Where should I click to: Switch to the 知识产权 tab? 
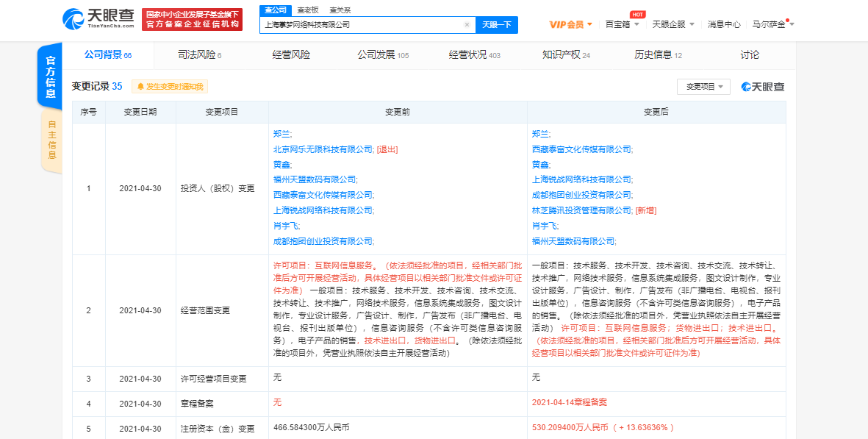[x=565, y=55]
